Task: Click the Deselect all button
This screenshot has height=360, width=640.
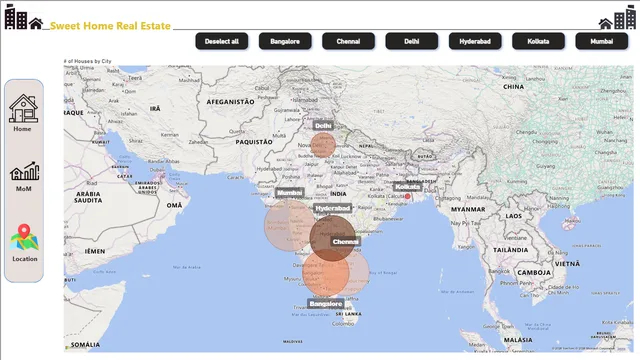Action: (x=222, y=41)
